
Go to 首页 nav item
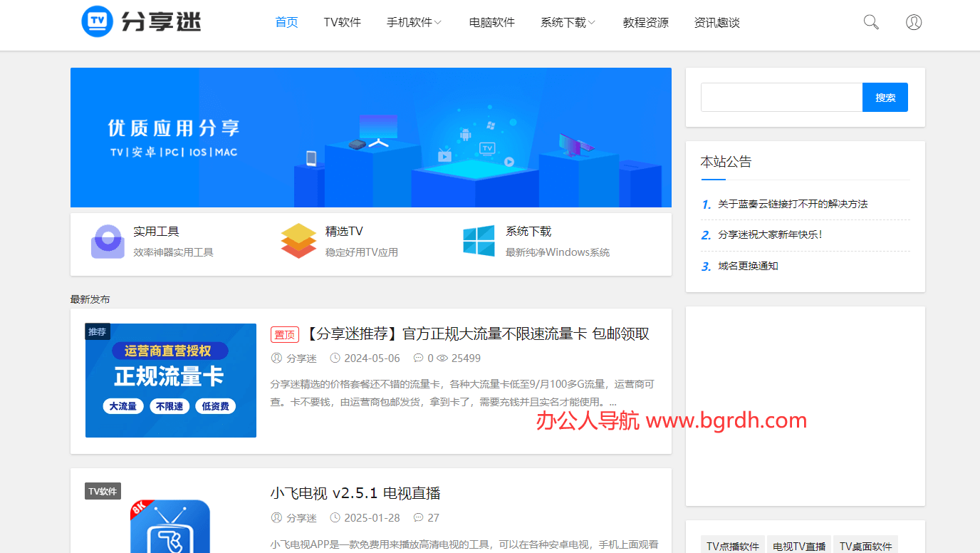click(286, 22)
